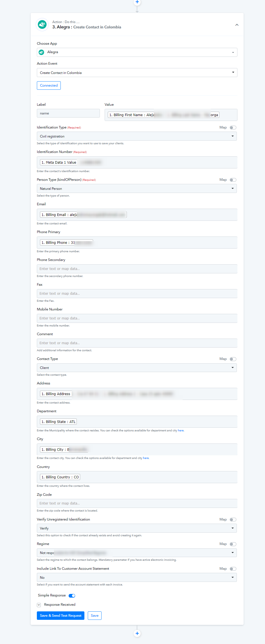The height and width of the screenshot is (644, 265).
Task: Add a step above using top plus icon
Action: (137, 2)
